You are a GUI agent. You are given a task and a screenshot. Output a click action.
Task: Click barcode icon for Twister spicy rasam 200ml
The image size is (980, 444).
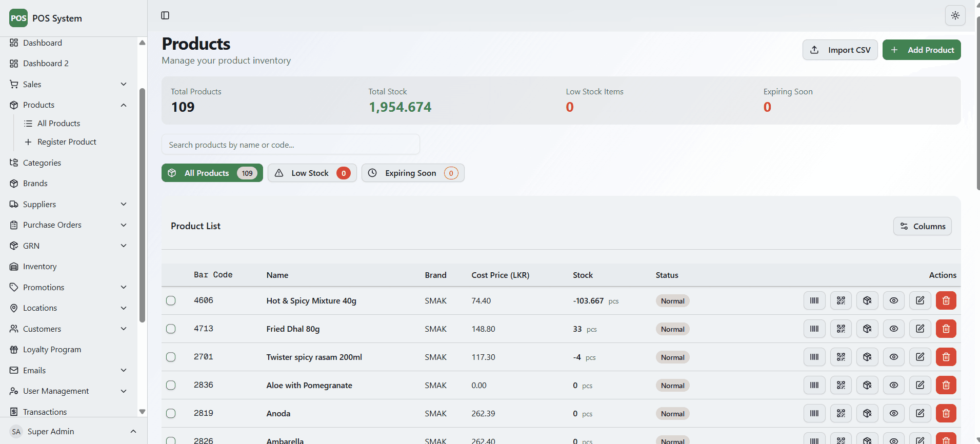coord(814,357)
